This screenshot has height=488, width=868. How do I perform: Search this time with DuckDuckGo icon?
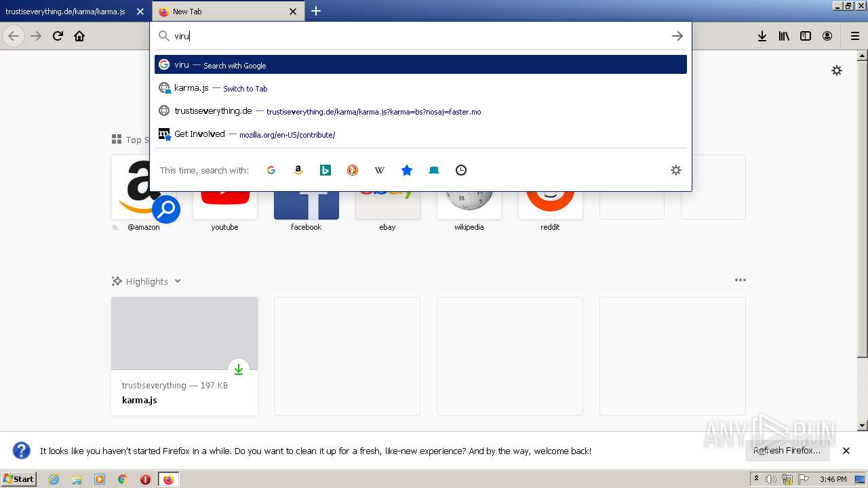tap(353, 170)
